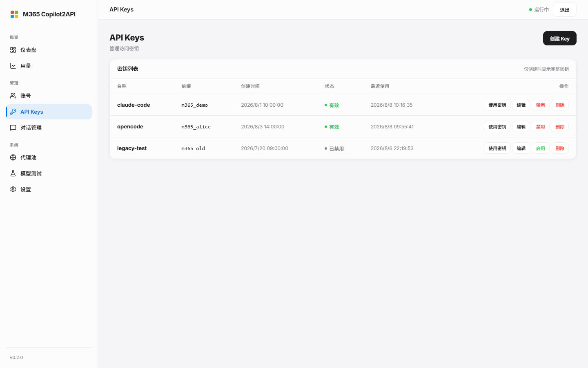
Task: Click the accounts people icon beside 账号
Action: pos(13,96)
